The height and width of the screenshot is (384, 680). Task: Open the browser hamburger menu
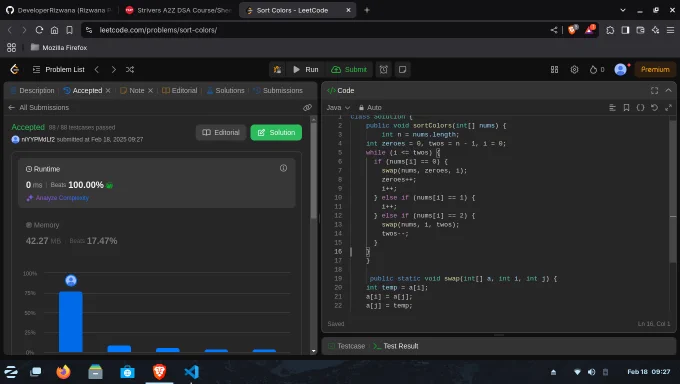point(670,30)
